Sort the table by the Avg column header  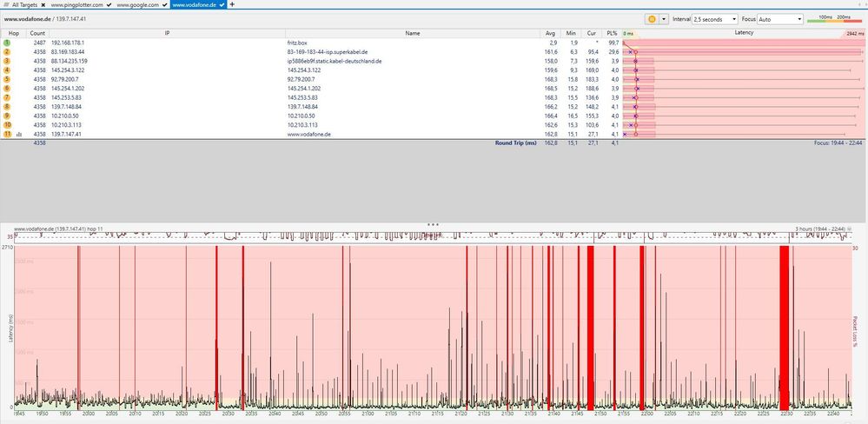[550, 33]
